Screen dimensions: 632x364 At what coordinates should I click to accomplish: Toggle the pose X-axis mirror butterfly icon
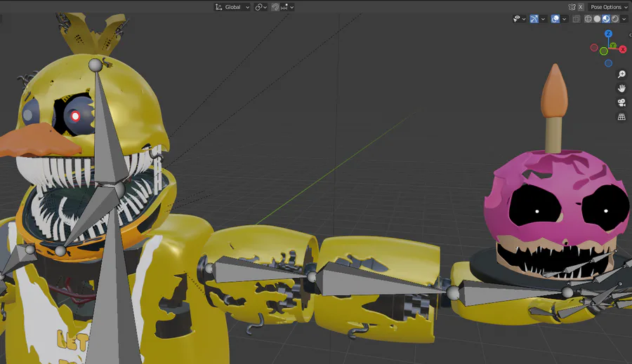coord(572,7)
